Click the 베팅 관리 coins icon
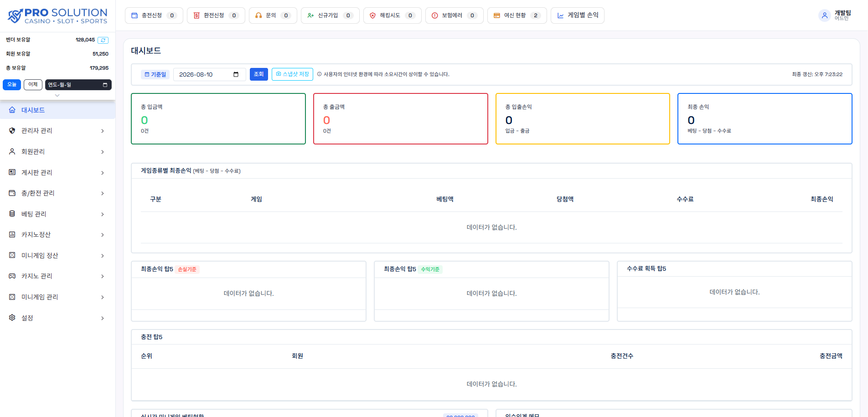This screenshot has height=417, width=868. tap(12, 214)
